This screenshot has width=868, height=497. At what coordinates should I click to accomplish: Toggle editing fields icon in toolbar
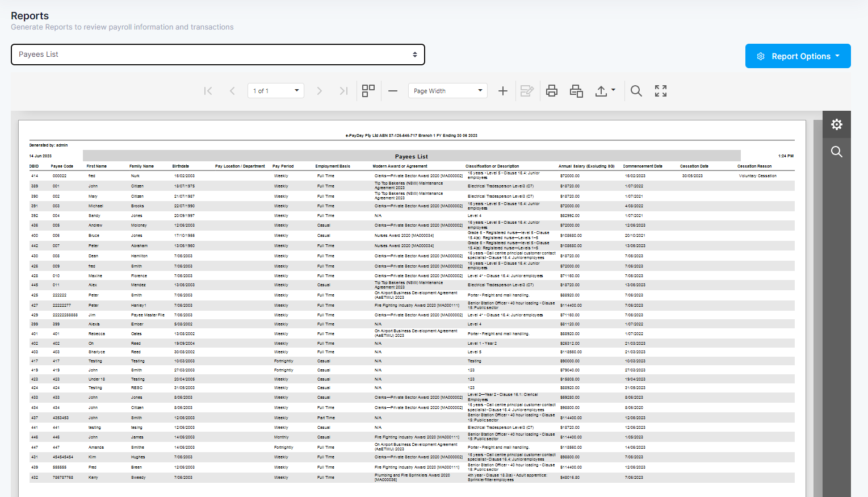click(x=527, y=91)
